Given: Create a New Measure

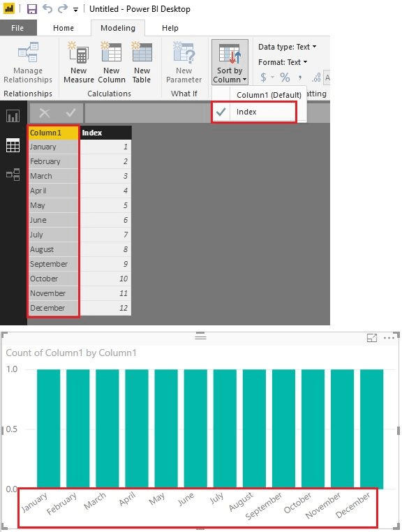Looking at the screenshot, I should tap(79, 62).
